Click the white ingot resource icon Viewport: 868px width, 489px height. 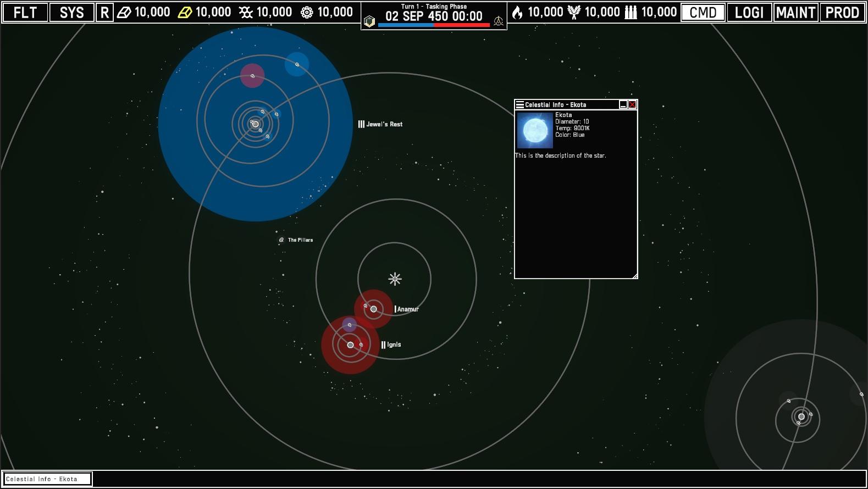tap(124, 12)
